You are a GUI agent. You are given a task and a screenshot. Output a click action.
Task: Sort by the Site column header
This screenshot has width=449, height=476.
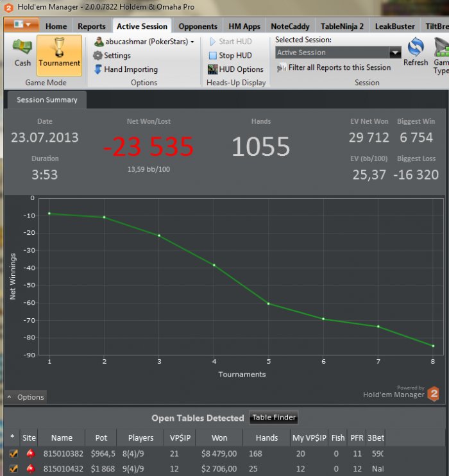29,438
